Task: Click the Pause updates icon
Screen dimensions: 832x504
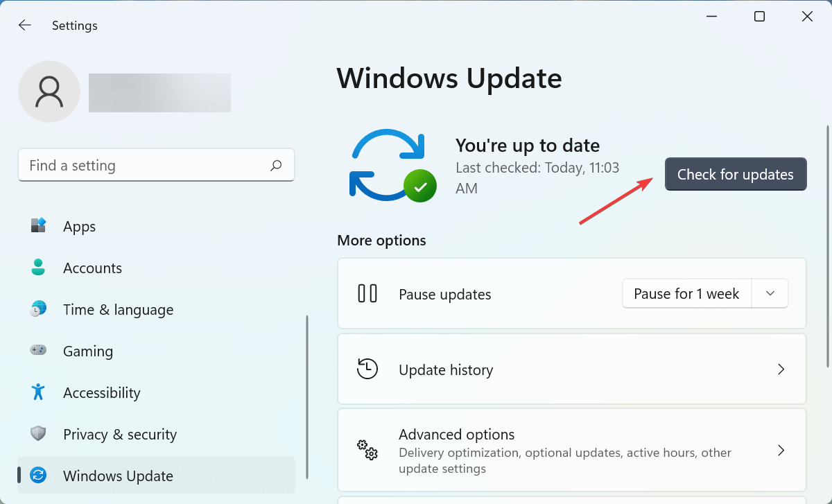Action: coord(367,293)
